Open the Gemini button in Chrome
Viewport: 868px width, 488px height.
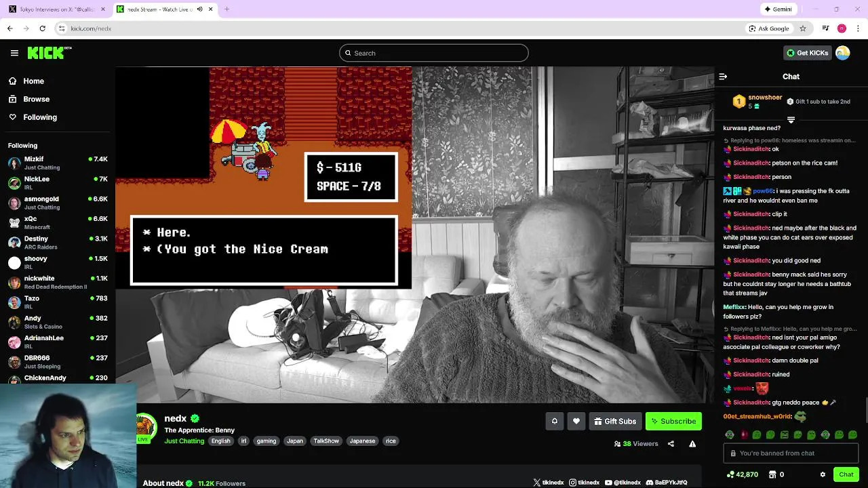[778, 9]
